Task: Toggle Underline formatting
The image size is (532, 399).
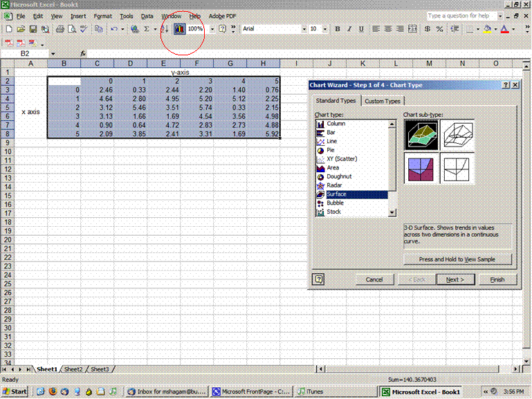Action: [x=361, y=29]
